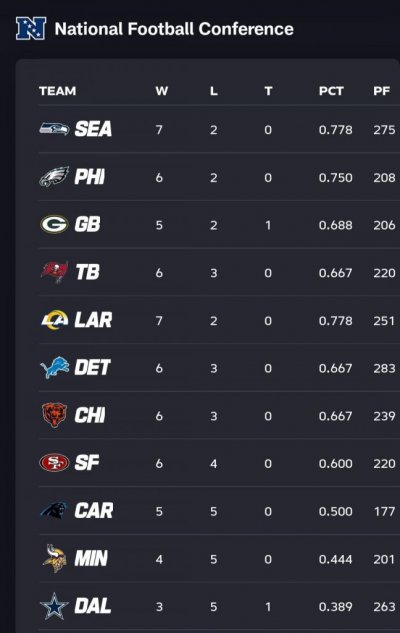This screenshot has width=400, height=633.
Task: Open the Chicago Bears logo
Action: 54,415
